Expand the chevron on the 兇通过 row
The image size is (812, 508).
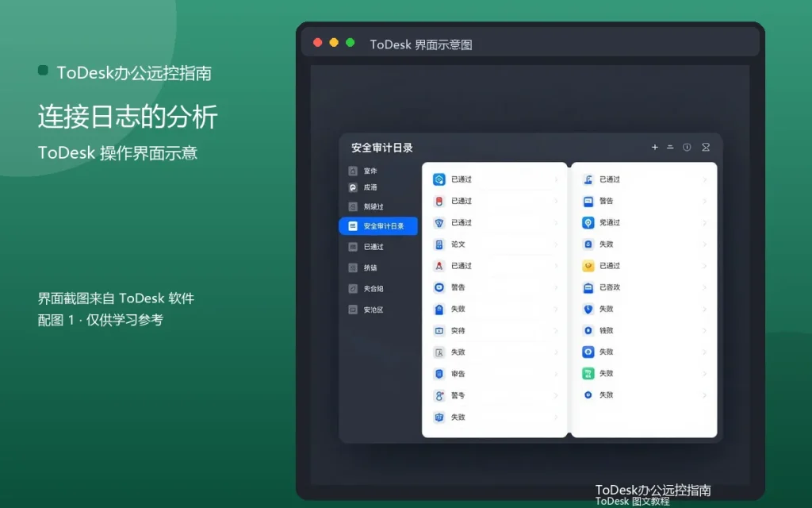705,222
